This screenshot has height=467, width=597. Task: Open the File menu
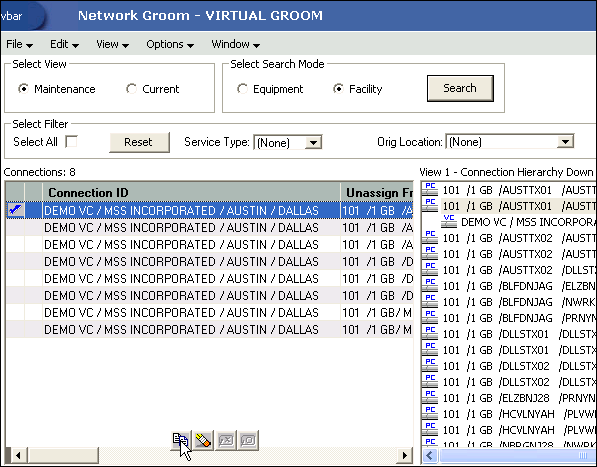click(x=19, y=44)
